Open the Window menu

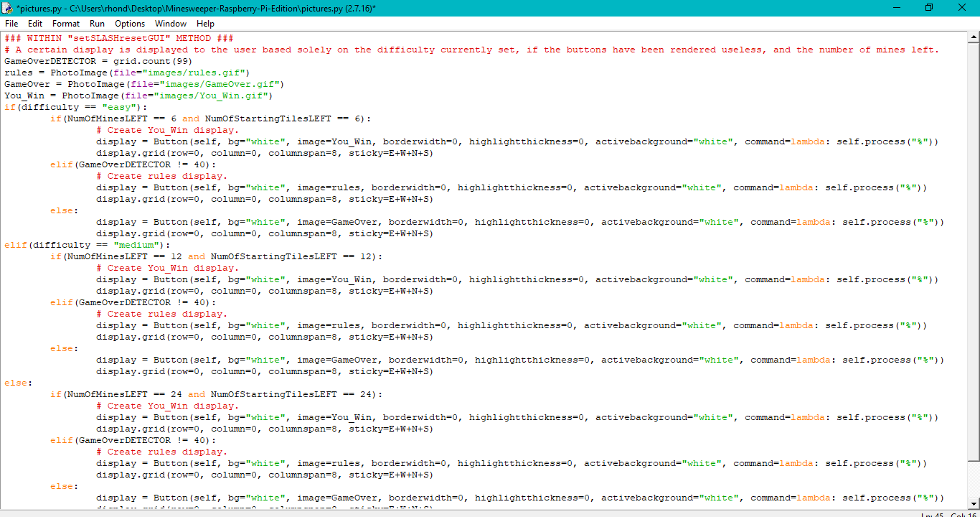[x=171, y=24]
